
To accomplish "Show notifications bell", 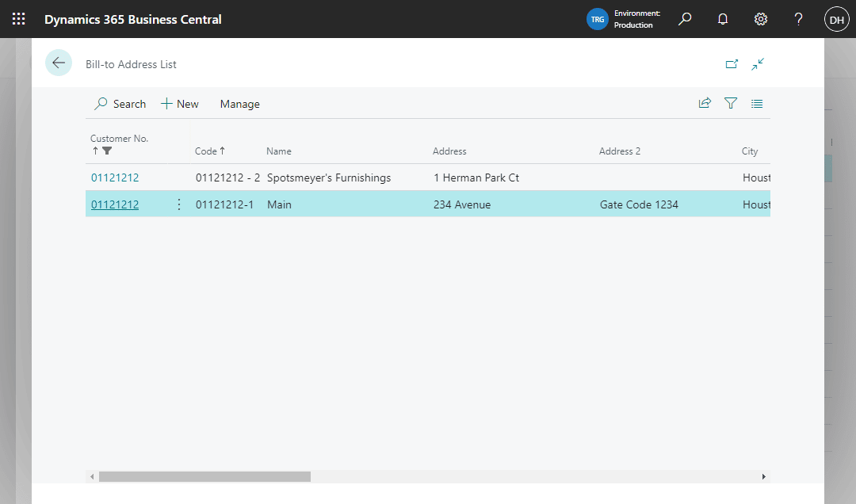I will (x=723, y=19).
